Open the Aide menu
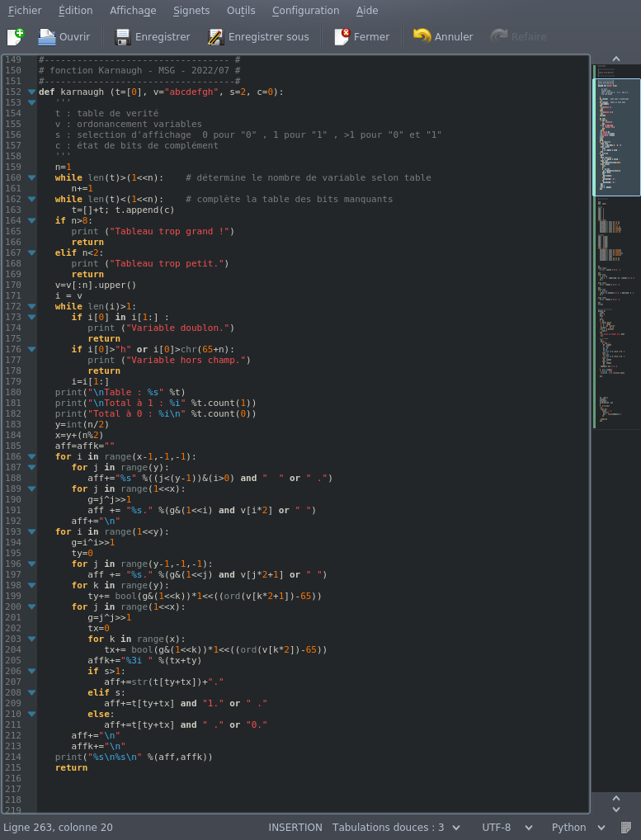Image resolution: width=641 pixels, height=840 pixels. (x=367, y=10)
